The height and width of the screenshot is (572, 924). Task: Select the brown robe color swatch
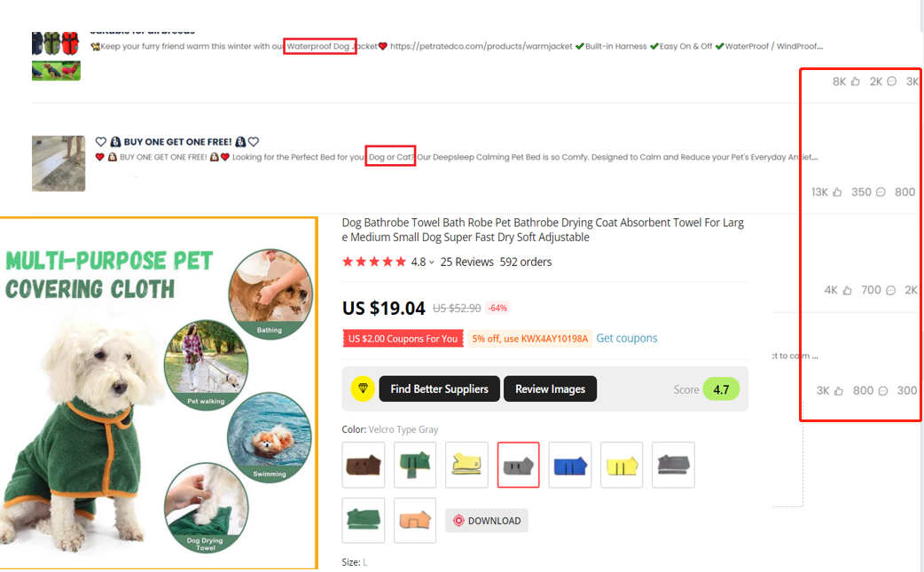tap(363, 465)
